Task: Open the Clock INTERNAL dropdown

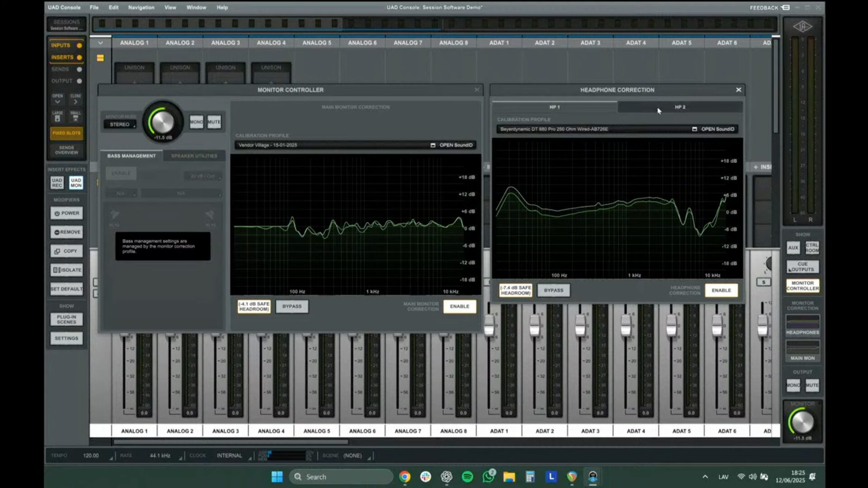Action: tap(233, 455)
